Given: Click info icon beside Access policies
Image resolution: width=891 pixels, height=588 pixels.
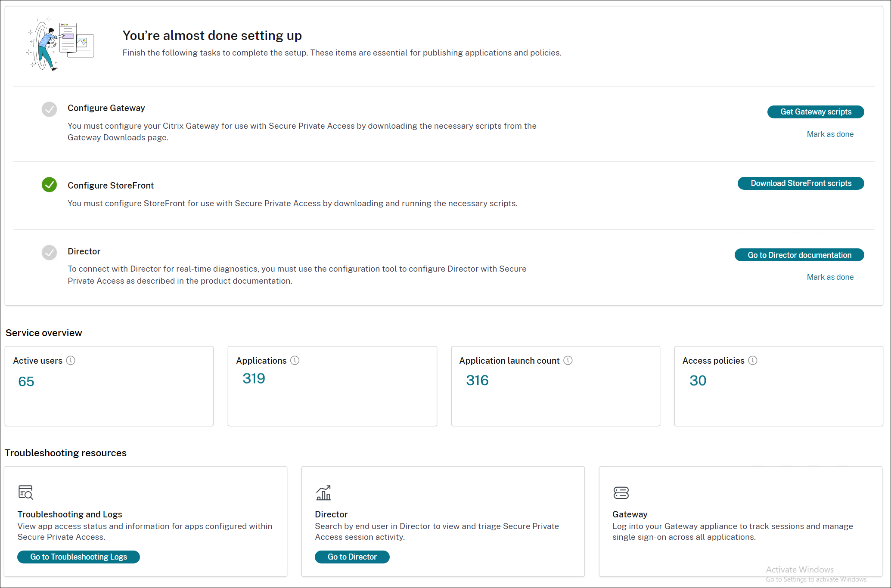Looking at the screenshot, I should click(752, 360).
